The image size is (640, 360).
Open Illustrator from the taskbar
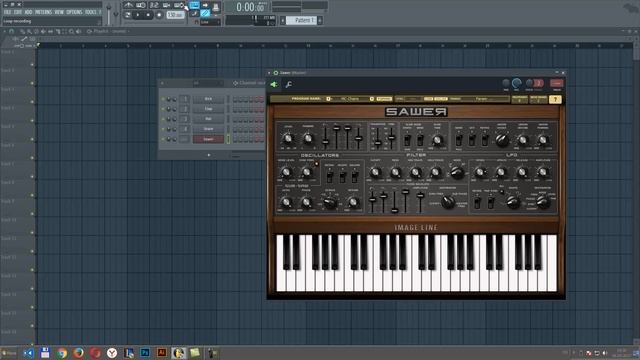pyautogui.click(x=162, y=353)
